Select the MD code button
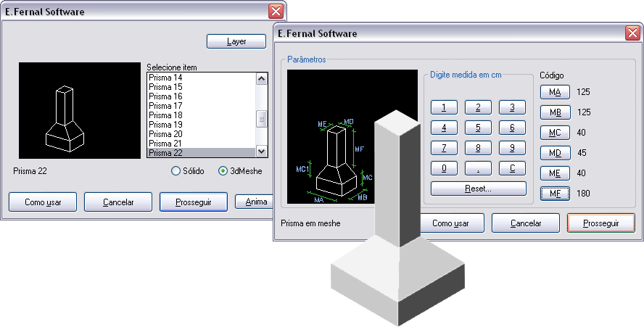 tap(555, 153)
